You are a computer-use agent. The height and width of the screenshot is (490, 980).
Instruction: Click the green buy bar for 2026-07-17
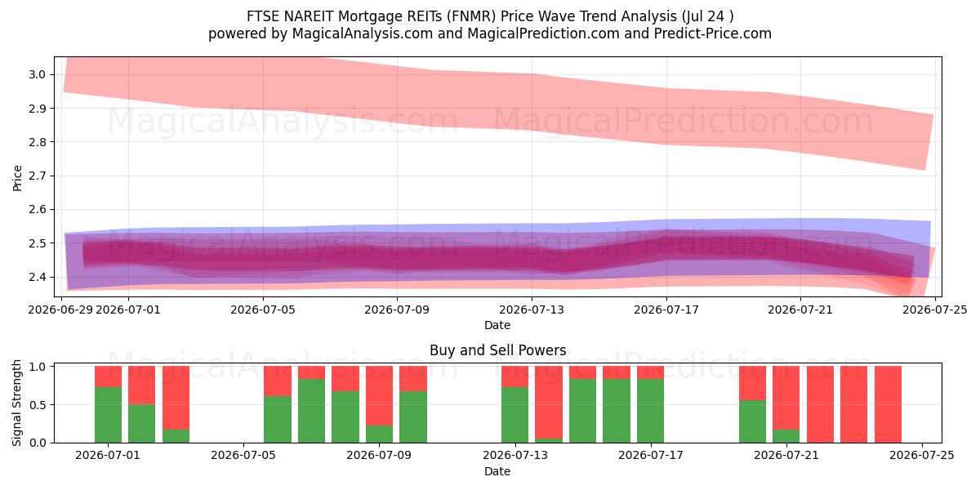pos(651,411)
